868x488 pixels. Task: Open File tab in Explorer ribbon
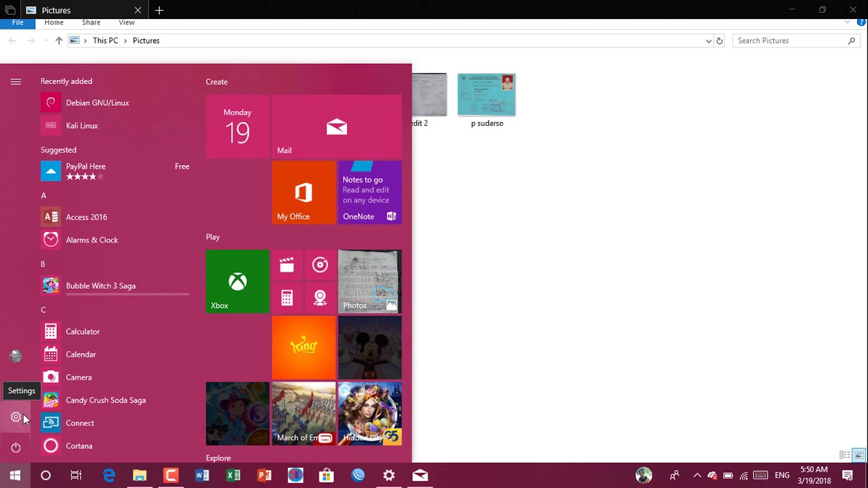pyautogui.click(x=18, y=22)
